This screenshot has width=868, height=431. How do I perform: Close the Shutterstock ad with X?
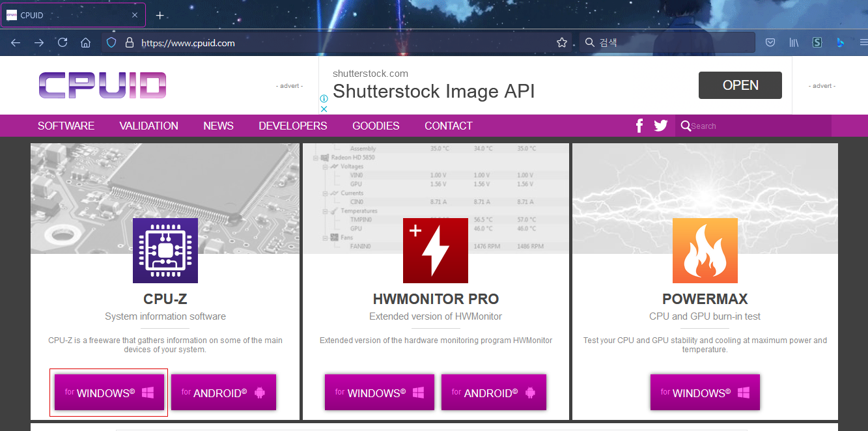pos(324,109)
